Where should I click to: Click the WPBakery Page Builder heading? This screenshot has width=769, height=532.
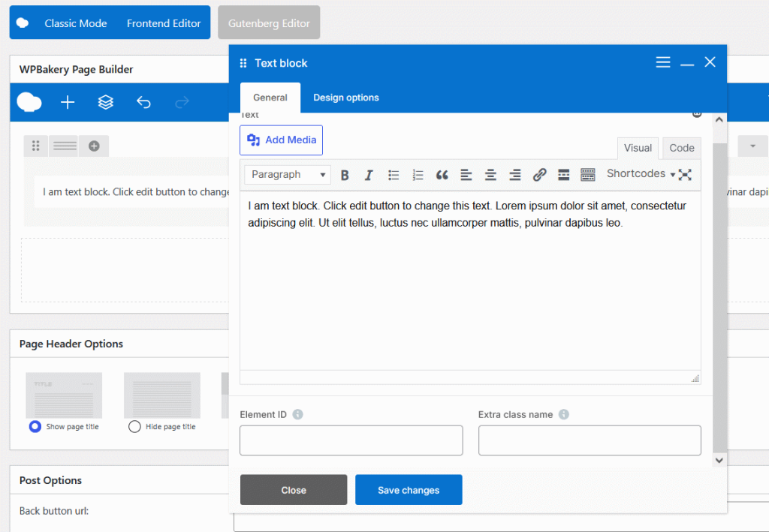[x=76, y=70]
